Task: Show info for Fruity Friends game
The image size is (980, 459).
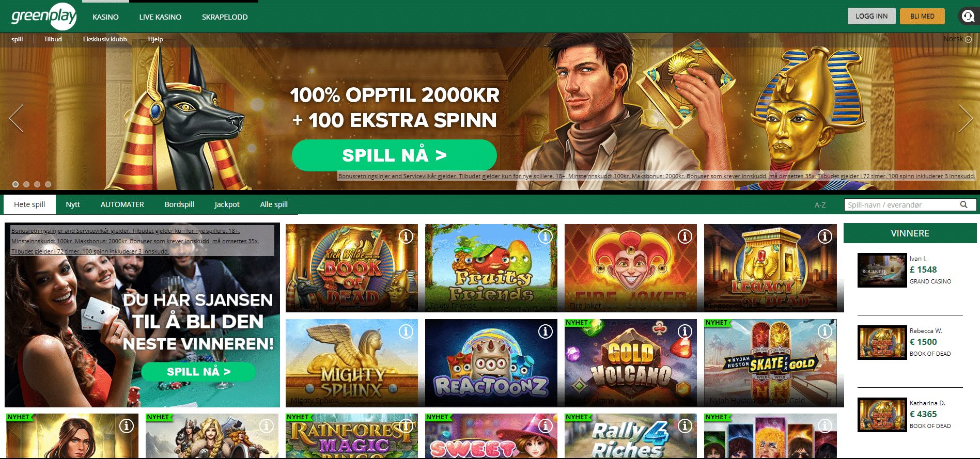Action: [546, 236]
